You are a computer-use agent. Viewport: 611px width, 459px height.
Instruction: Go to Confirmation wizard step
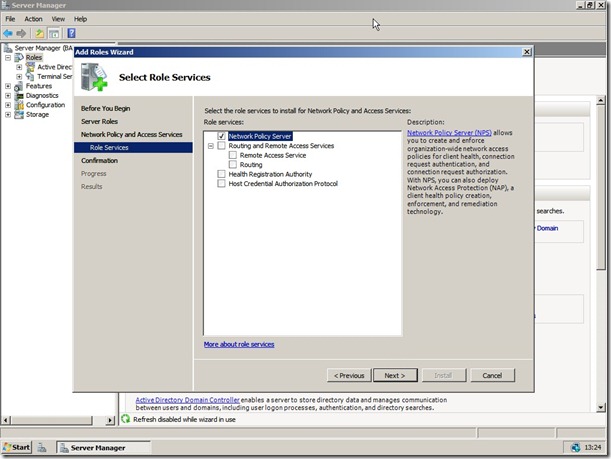click(99, 161)
